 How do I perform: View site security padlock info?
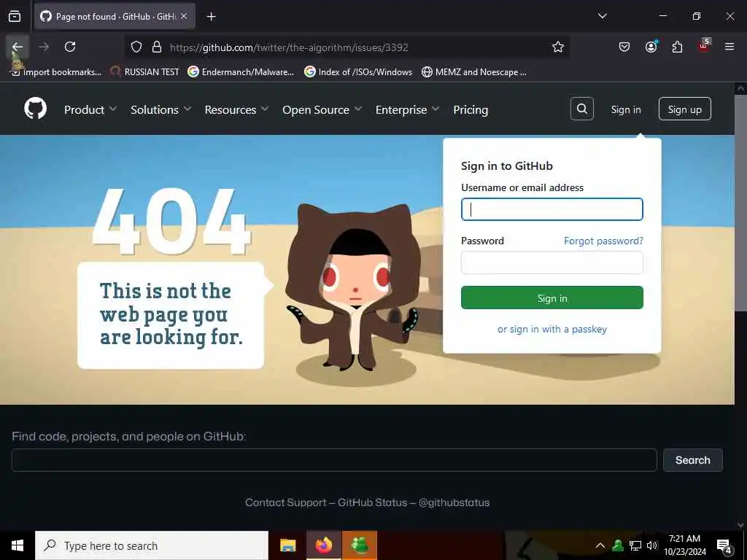pos(157,47)
